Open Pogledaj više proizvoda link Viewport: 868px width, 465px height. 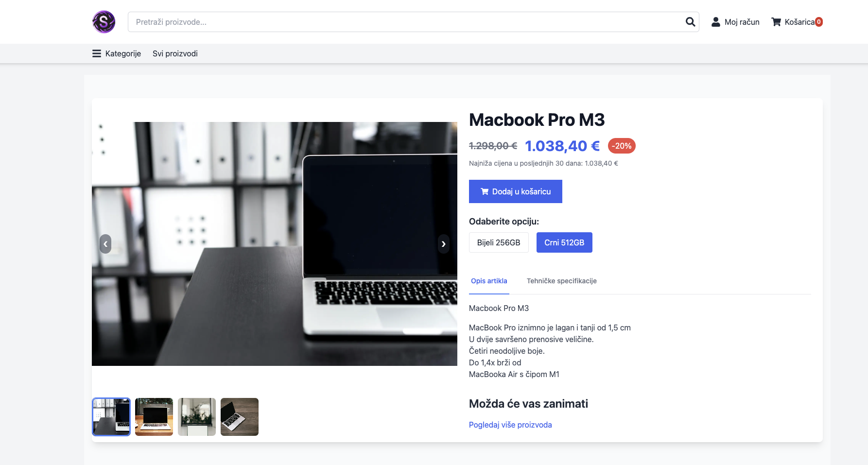click(x=510, y=425)
